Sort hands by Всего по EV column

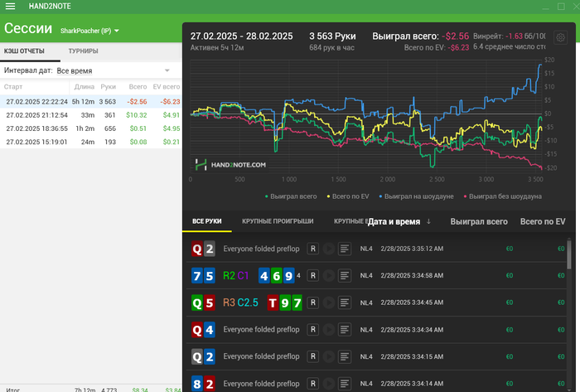(543, 221)
